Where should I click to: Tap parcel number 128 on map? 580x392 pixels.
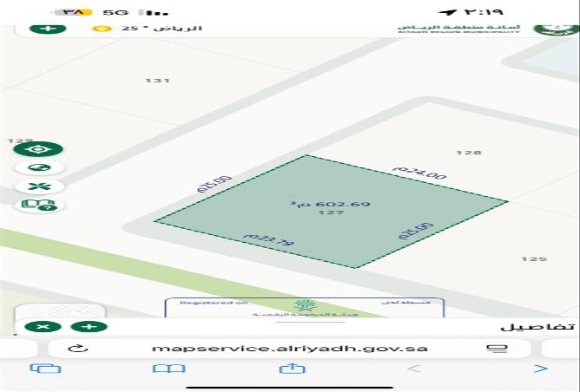(469, 153)
